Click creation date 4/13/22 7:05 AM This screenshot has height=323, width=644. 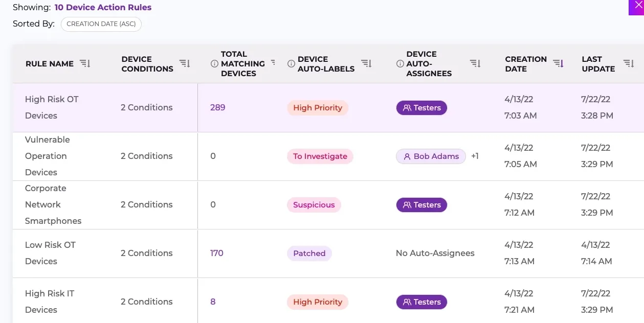point(521,156)
